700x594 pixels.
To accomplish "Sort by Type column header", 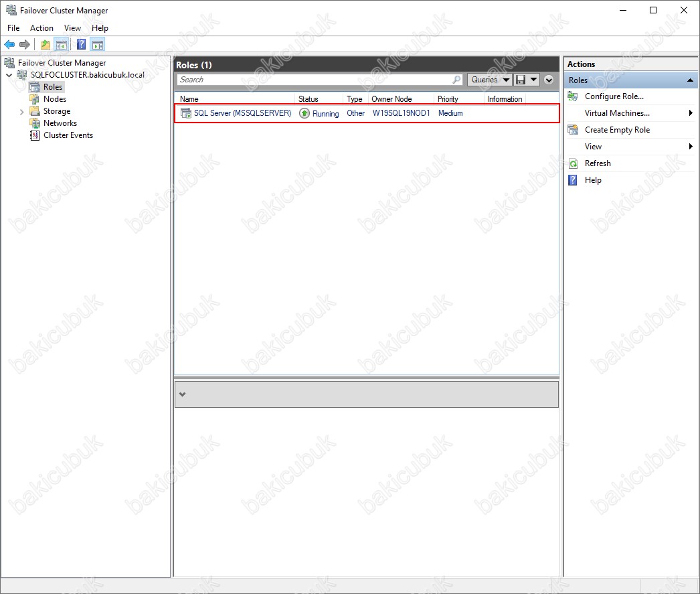I will (x=355, y=98).
